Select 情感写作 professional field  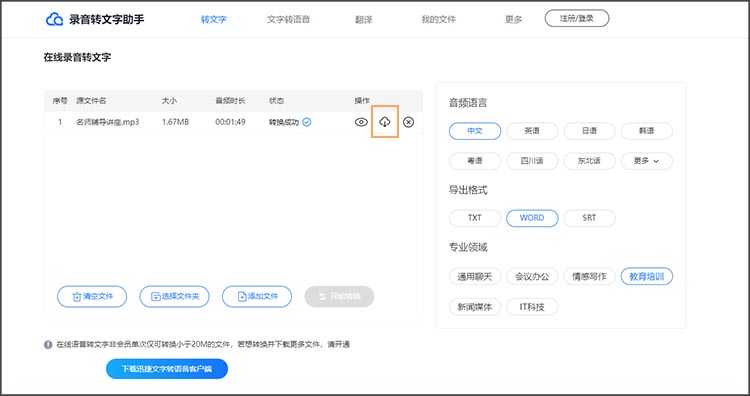(x=590, y=276)
